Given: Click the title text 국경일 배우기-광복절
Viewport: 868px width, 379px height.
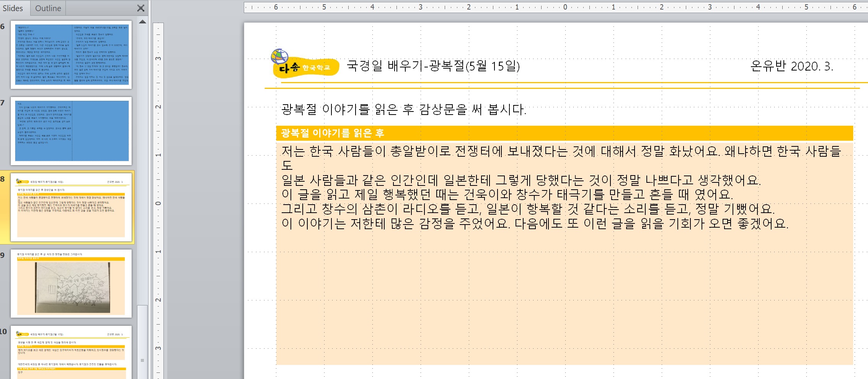Looking at the screenshot, I should point(433,66).
